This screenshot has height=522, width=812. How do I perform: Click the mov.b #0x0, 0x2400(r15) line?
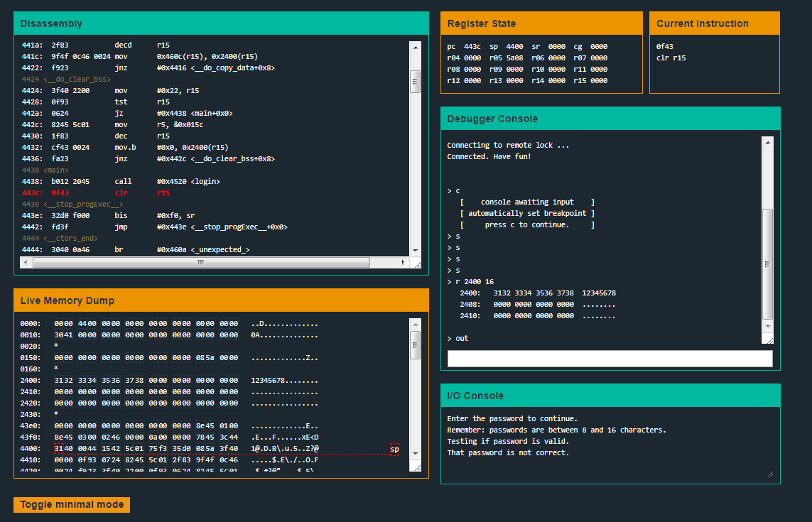point(125,148)
